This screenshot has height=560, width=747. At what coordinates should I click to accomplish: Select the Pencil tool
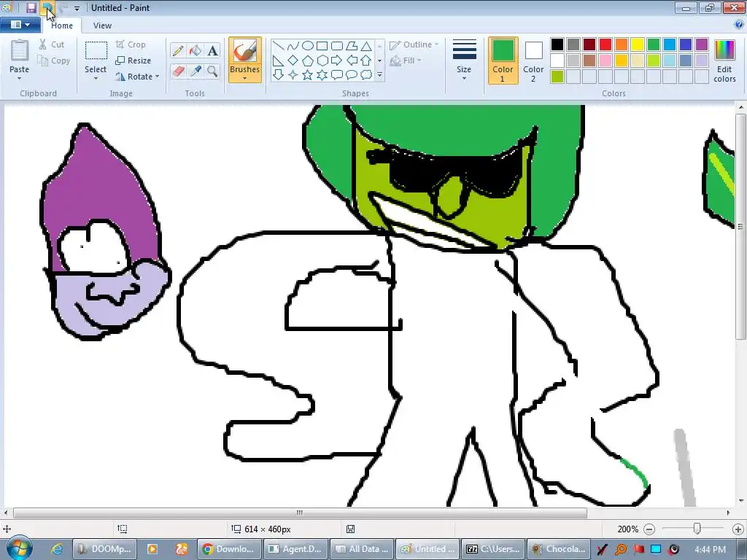pyautogui.click(x=178, y=50)
